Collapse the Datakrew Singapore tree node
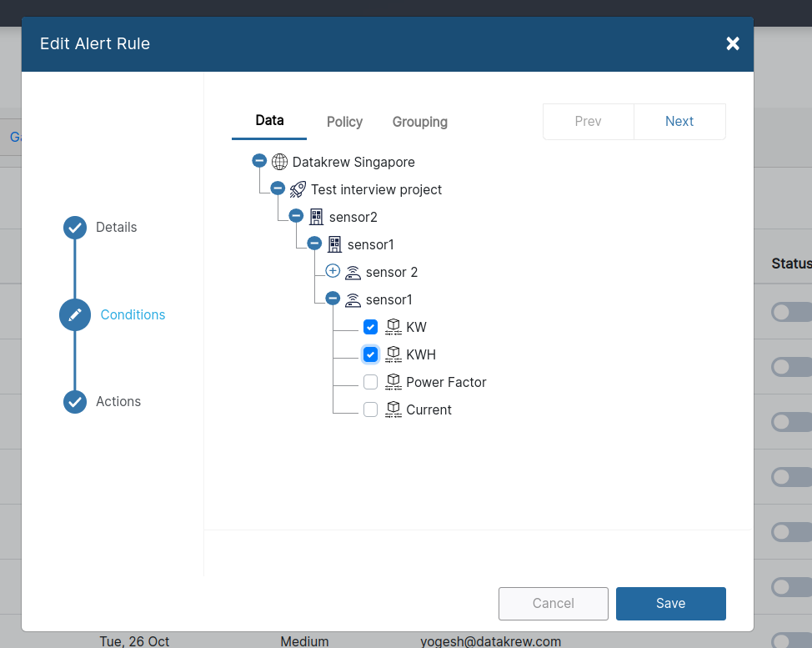The image size is (812, 648). [259, 160]
